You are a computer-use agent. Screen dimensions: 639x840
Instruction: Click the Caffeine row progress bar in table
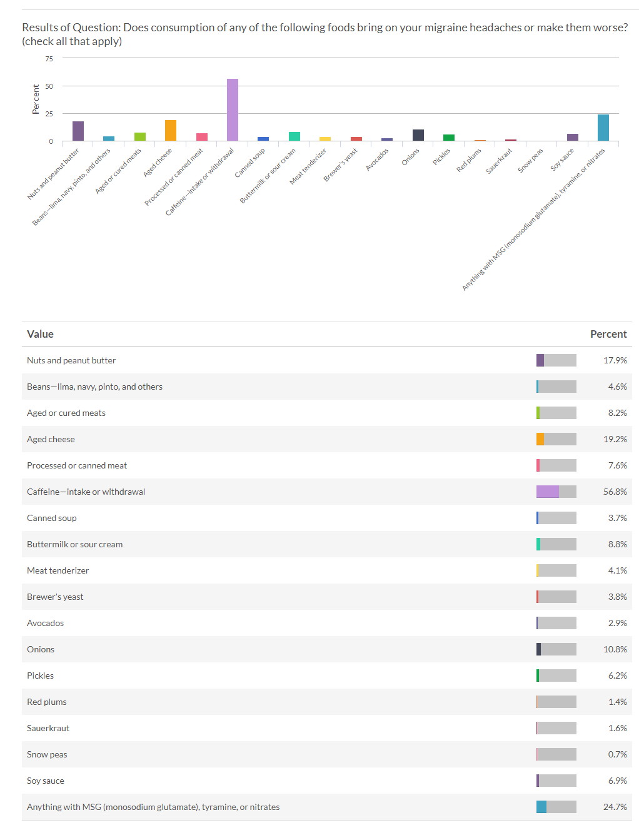[x=556, y=492]
